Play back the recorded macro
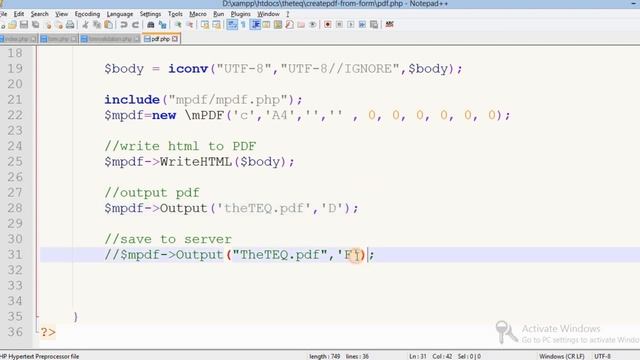 click(x=351, y=25)
